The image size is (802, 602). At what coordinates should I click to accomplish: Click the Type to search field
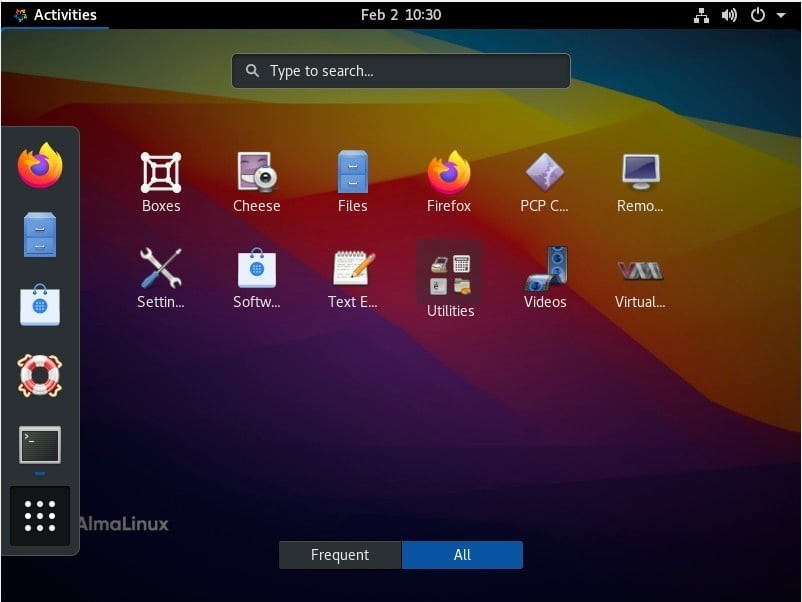[x=401, y=71]
